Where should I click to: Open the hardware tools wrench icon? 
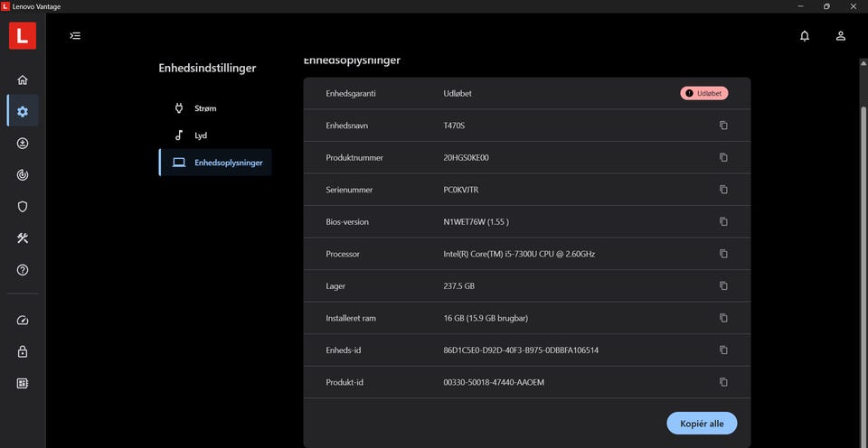[23, 238]
